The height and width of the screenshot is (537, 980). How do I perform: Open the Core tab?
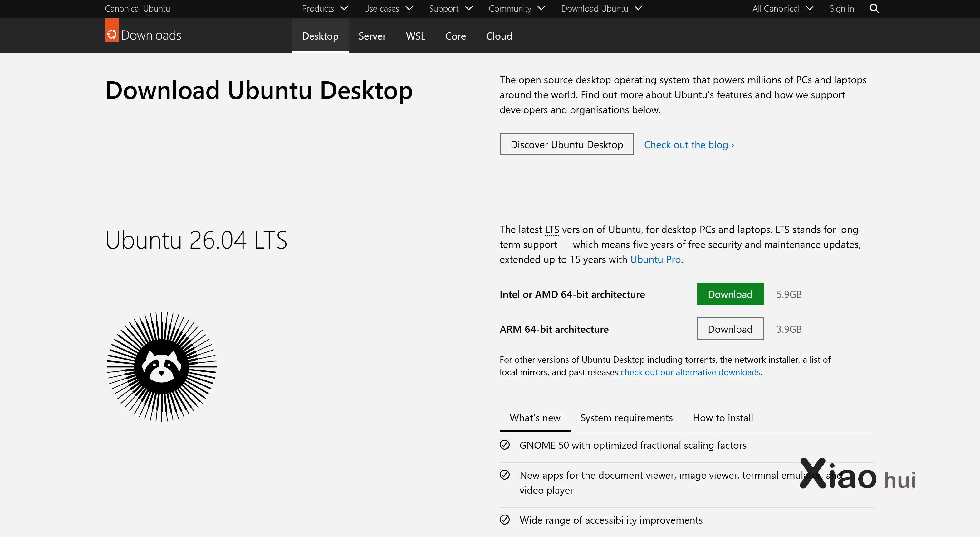coord(455,36)
